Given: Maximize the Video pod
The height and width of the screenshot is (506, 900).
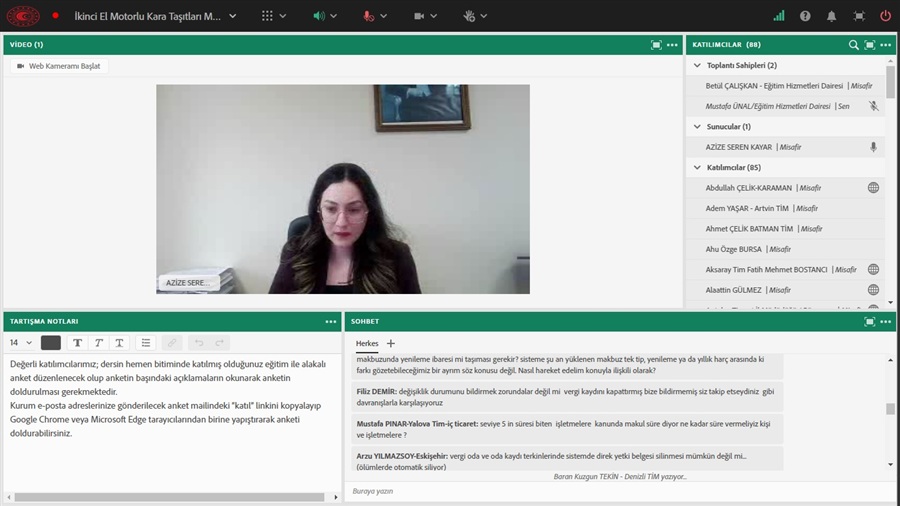Looking at the screenshot, I should click(656, 45).
